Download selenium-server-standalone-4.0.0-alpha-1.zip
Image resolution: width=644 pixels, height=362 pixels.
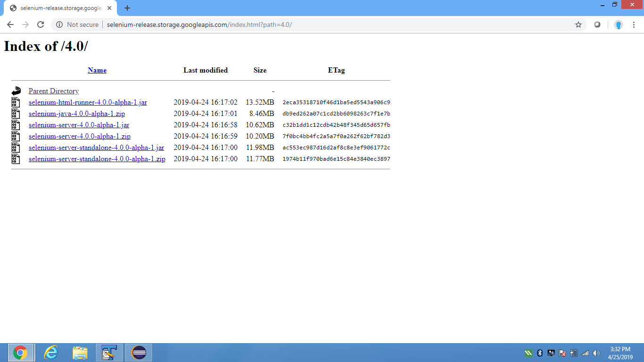click(x=97, y=159)
